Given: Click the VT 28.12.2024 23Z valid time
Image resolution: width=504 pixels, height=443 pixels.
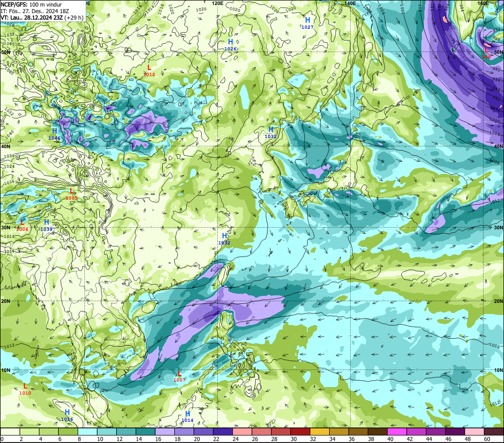Looking at the screenshot, I should (32, 18).
